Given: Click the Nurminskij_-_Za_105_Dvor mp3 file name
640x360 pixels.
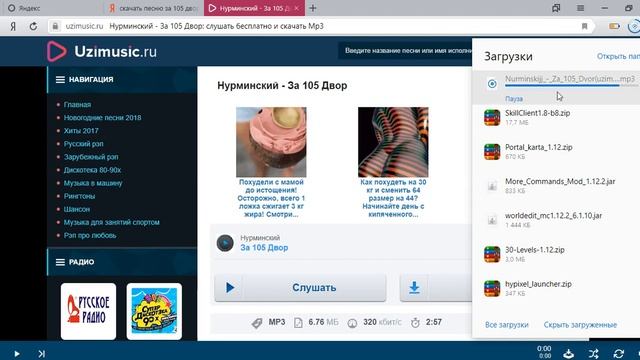Looking at the screenshot, I should click(570, 79).
